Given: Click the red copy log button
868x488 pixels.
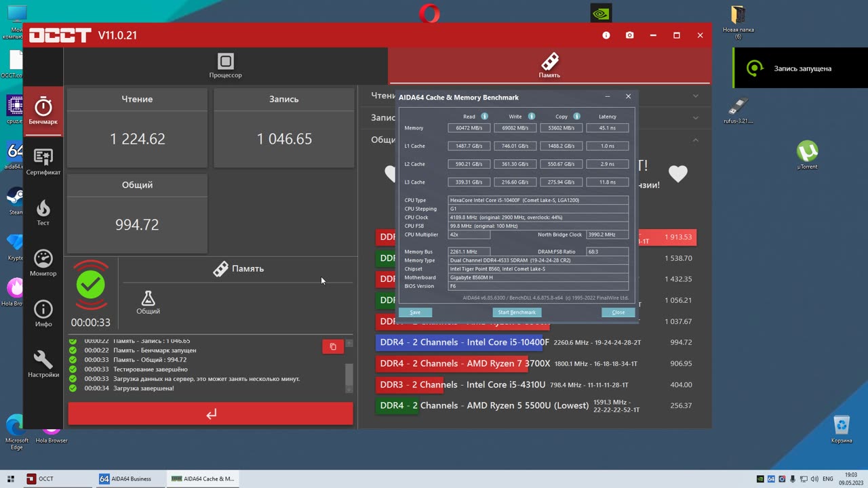Looking at the screenshot, I should pyautogui.click(x=333, y=346).
